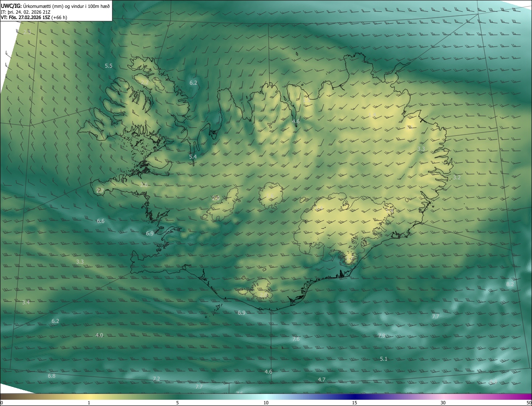Click the 6.2 value above the 4.0 label
Screen dimensions: 532x406
tap(55, 321)
